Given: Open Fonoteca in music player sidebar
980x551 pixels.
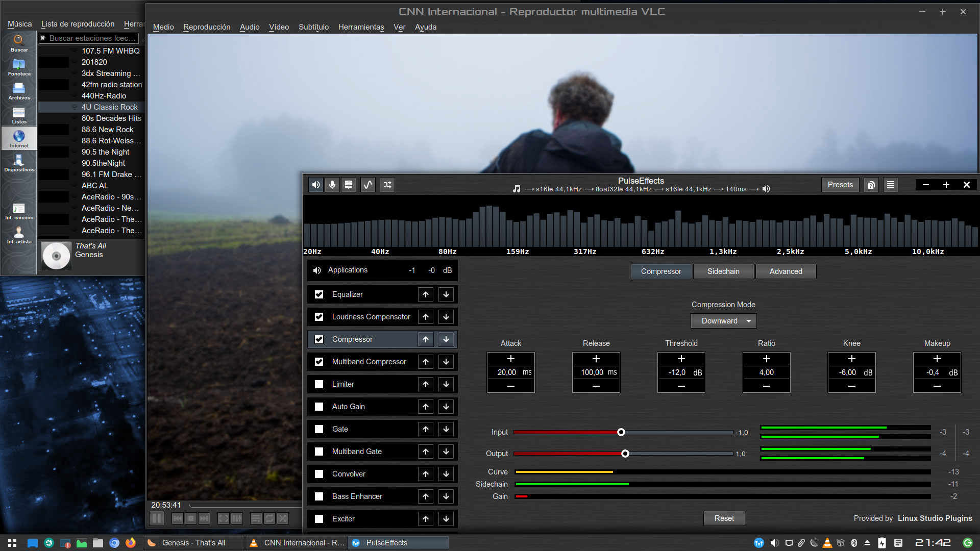Looking at the screenshot, I should coord(19,67).
